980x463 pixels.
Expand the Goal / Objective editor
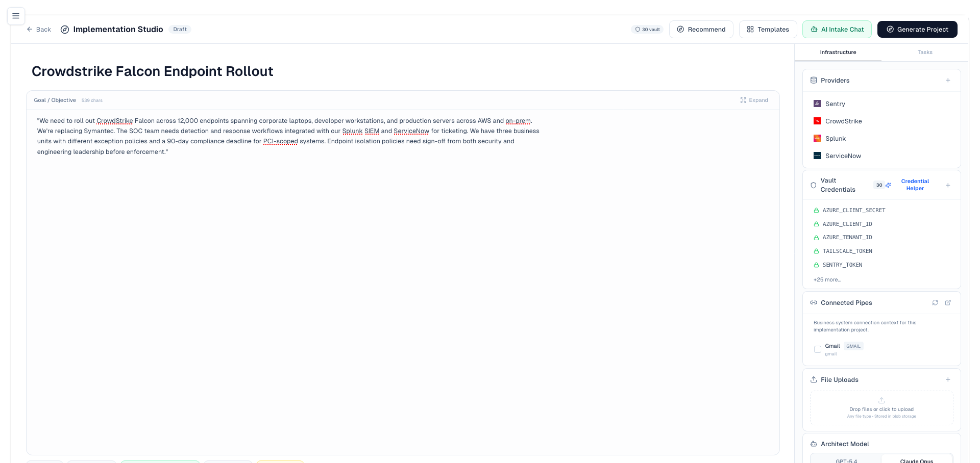click(x=754, y=100)
